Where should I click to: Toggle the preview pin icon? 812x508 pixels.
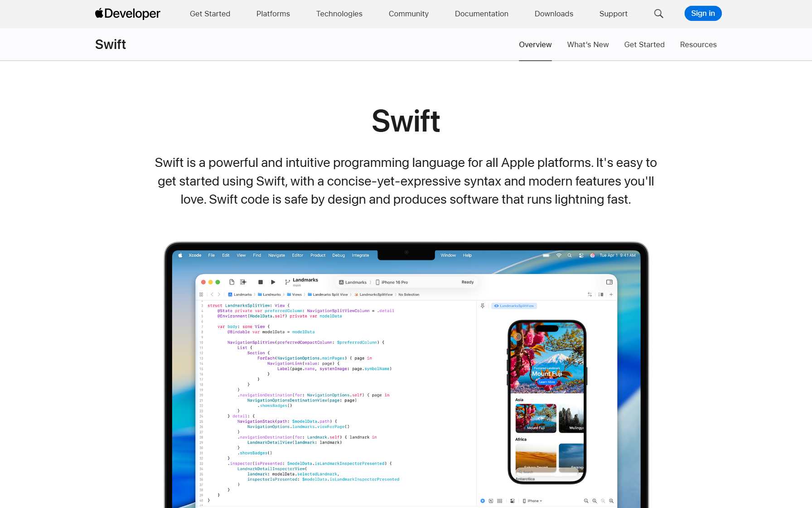coord(483,306)
